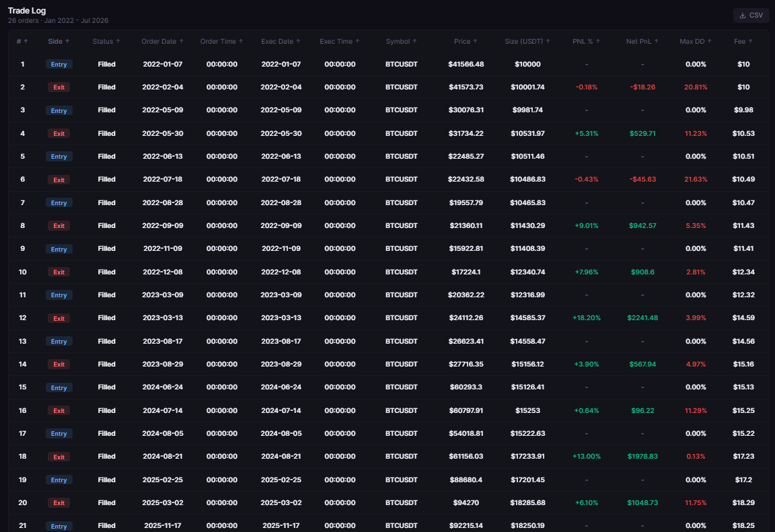Click the Exit badge in row 20
This screenshot has height=532, width=775.
pyautogui.click(x=59, y=503)
